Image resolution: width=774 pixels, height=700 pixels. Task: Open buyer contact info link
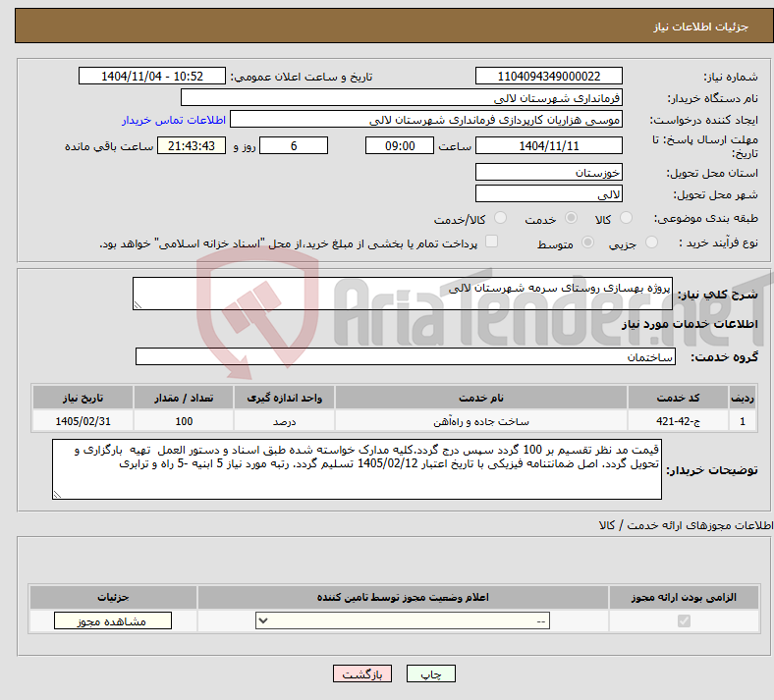coord(174,120)
